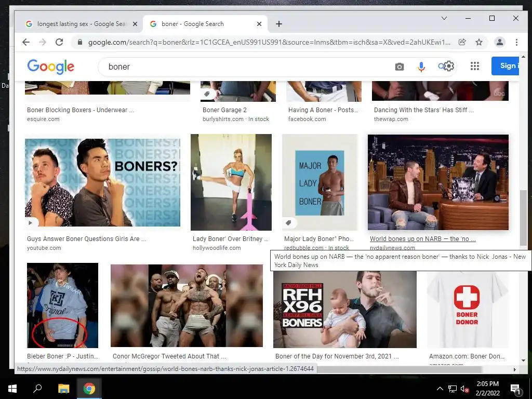Click 'youtube.com' source text
This screenshot has width=532, height=399.
click(x=44, y=248)
